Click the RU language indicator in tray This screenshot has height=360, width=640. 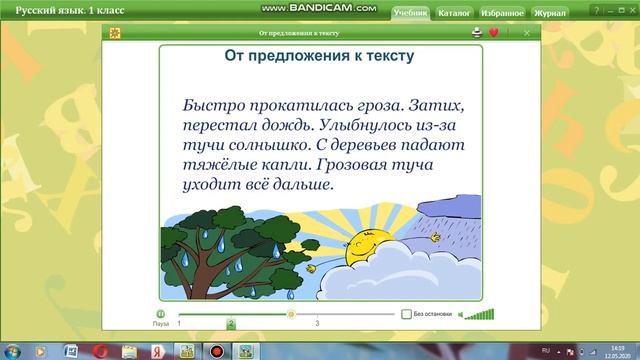tap(546, 351)
